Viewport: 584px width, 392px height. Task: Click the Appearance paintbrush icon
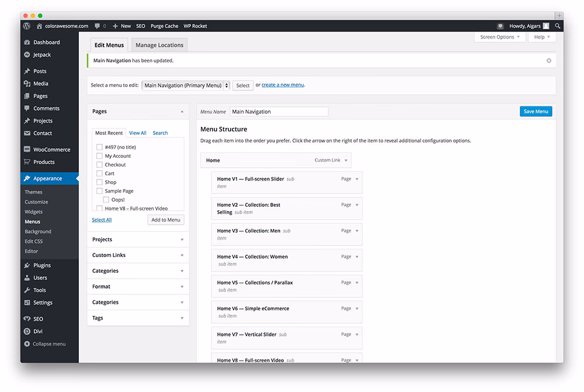click(x=27, y=179)
